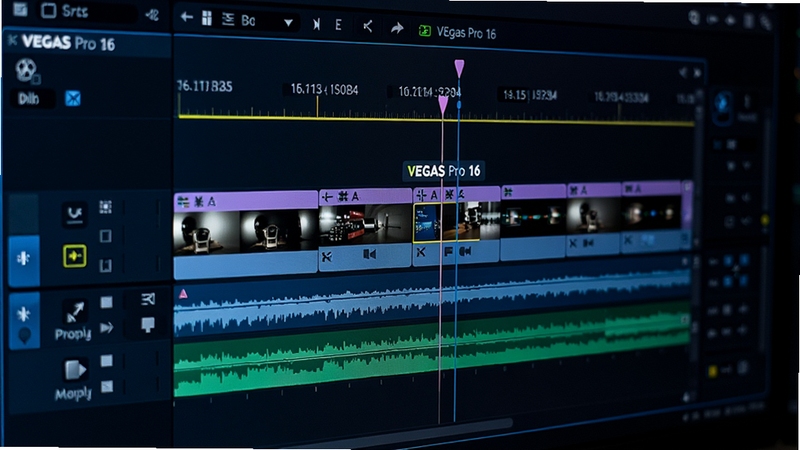Click the back arrow in the top toolbar
Image resolution: width=800 pixels, height=450 pixels.
(x=187, y=18)
